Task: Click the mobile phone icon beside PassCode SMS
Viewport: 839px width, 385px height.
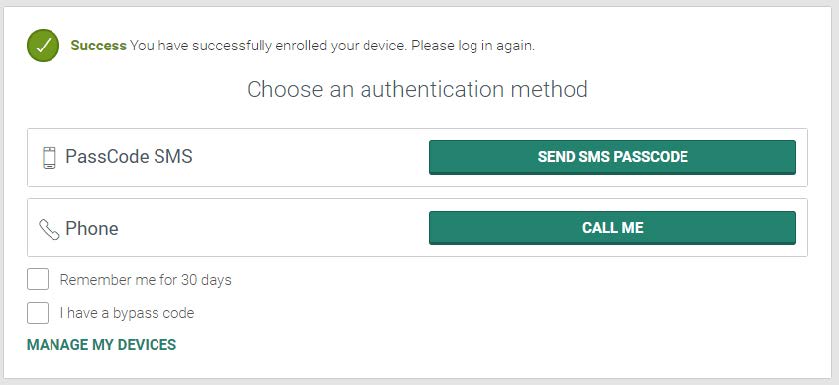Action: [49, 158]
